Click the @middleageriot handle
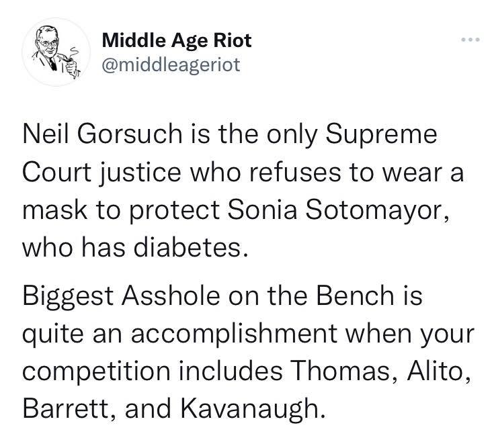Screen dimensions: 492x448 [x=171, y=65]
